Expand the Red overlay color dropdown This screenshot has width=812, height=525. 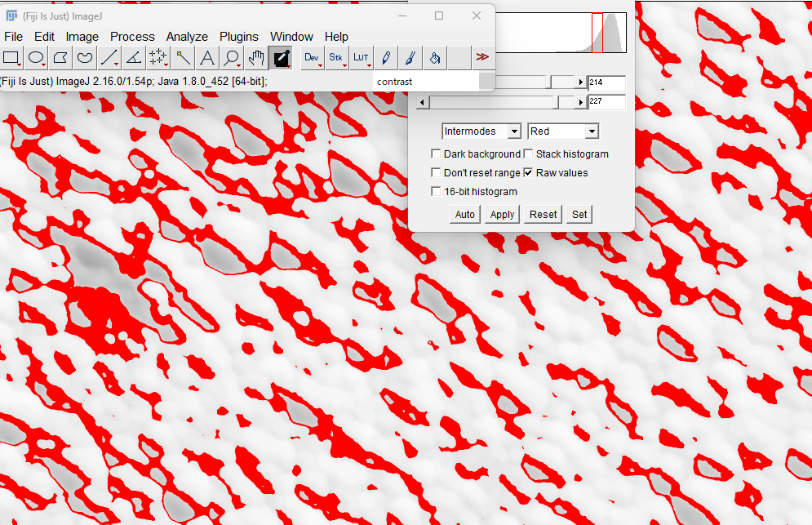click(x=563, y=131)
